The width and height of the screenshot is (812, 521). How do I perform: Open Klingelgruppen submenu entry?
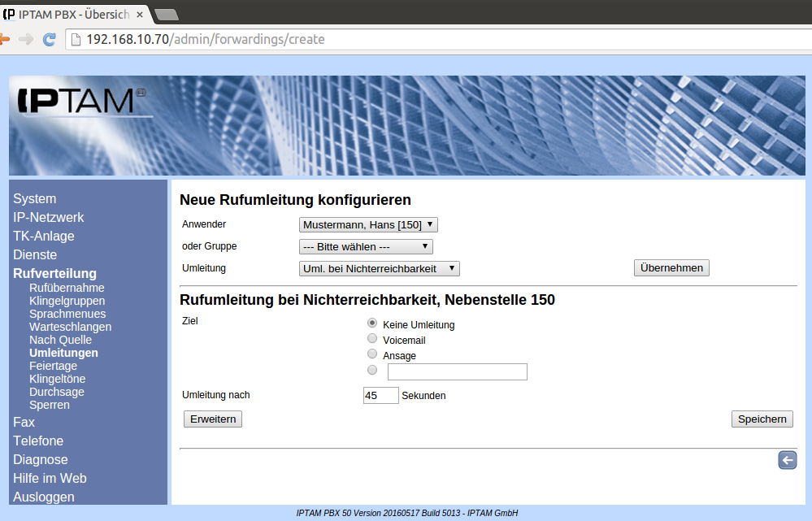coord(67,301)
